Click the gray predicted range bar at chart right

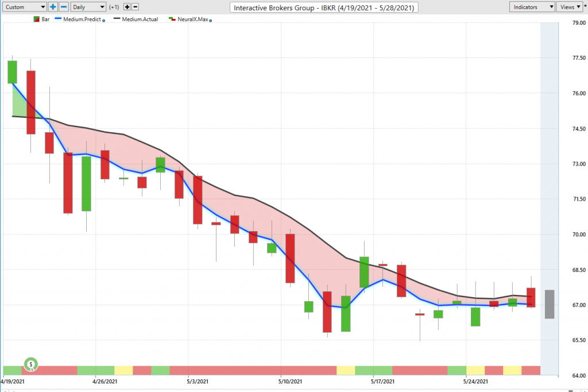(x=550, y=304)
